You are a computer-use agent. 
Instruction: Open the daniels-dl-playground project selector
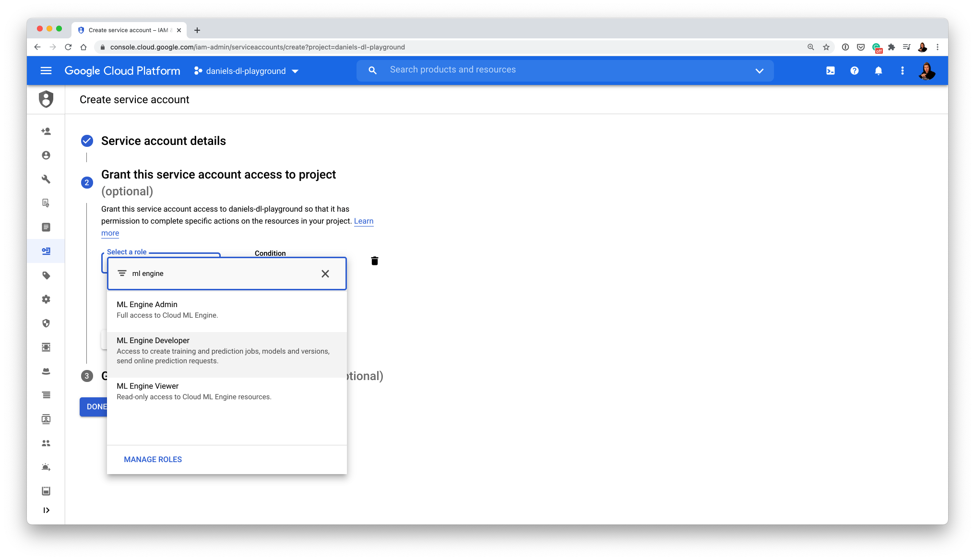click(x=246, y=71)
